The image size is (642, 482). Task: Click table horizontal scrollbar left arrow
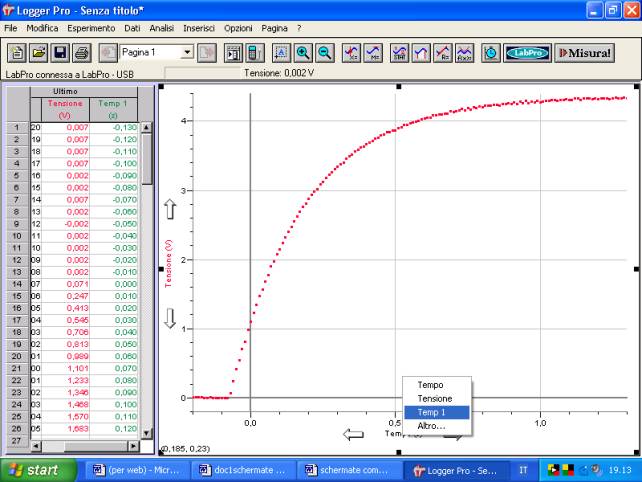pyautogui.click(x=36, y=446)
